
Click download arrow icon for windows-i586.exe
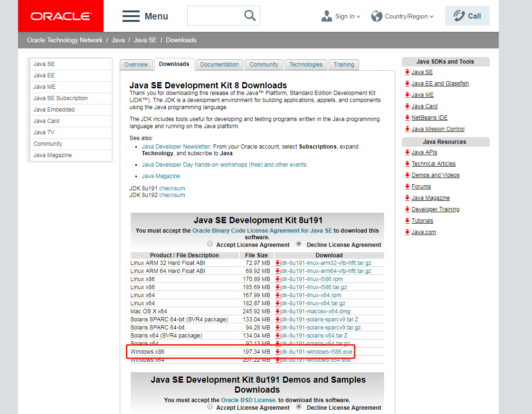pos(277,352)
